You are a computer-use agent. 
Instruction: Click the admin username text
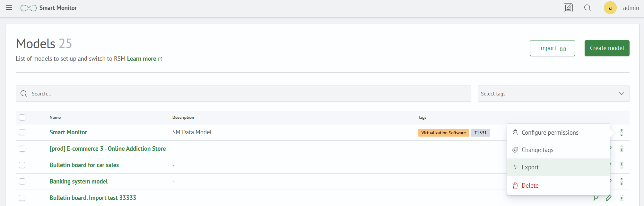(x=631, y=8)
